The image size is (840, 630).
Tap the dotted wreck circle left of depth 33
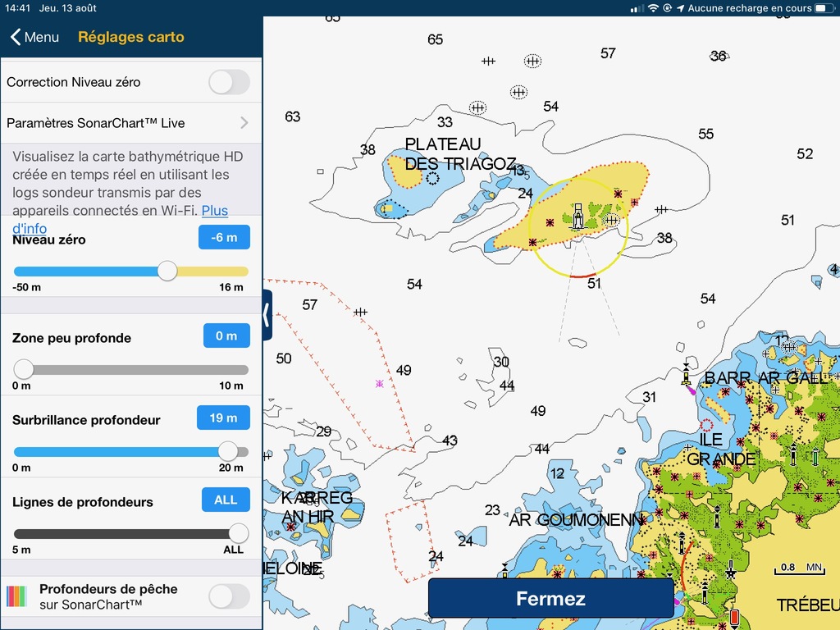[477, 108]
